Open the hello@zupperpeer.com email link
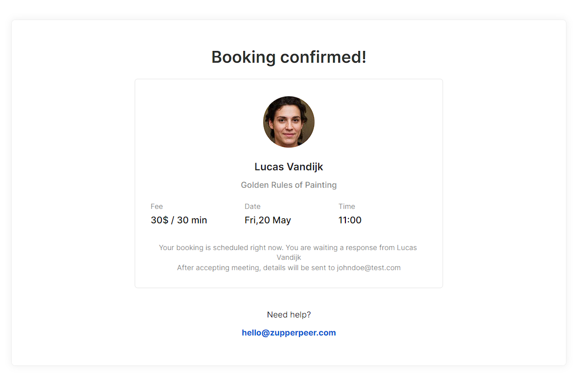Screen dimensions: 588x388 (288, 333)
